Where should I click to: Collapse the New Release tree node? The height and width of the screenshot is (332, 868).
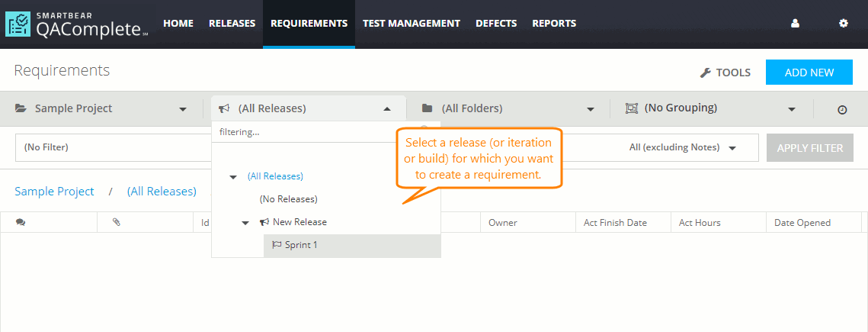coord(245,223)
